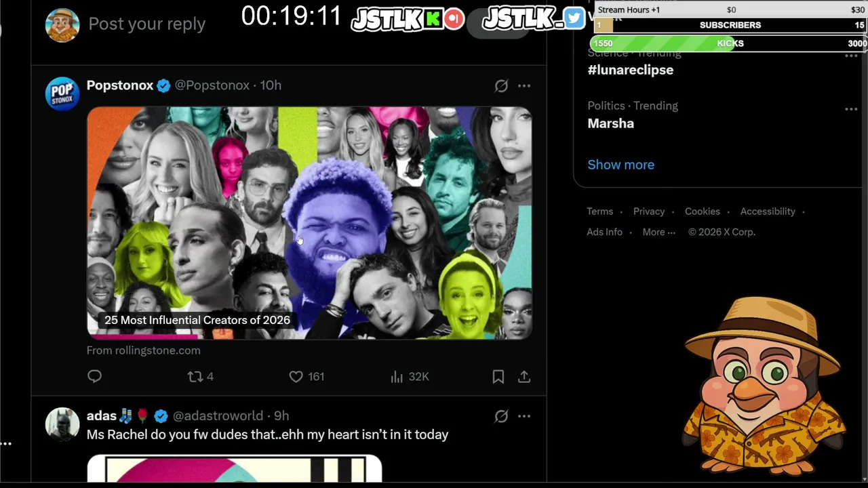The image size is (868, 488).
Task: Open the Ads Info footer link
Action: pyautogui.click(x=604, y=232)
